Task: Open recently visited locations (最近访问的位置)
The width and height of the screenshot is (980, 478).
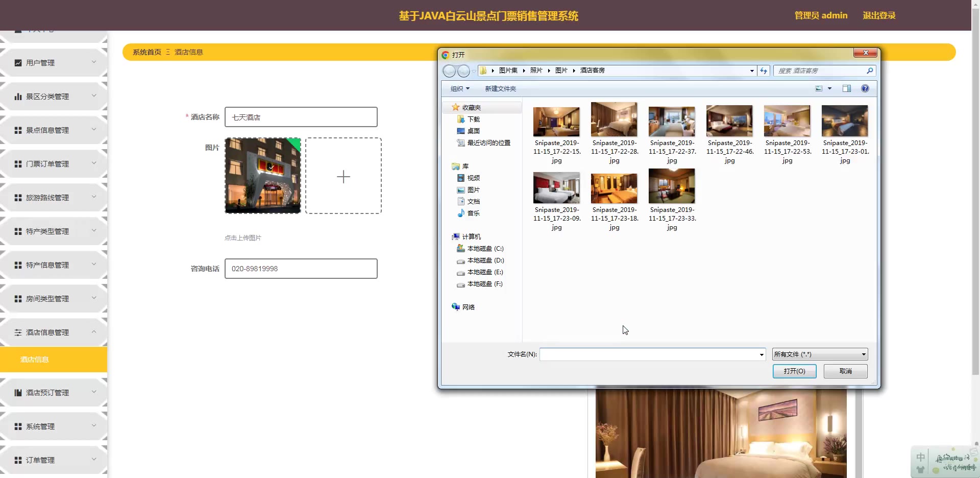Action: 483,143
